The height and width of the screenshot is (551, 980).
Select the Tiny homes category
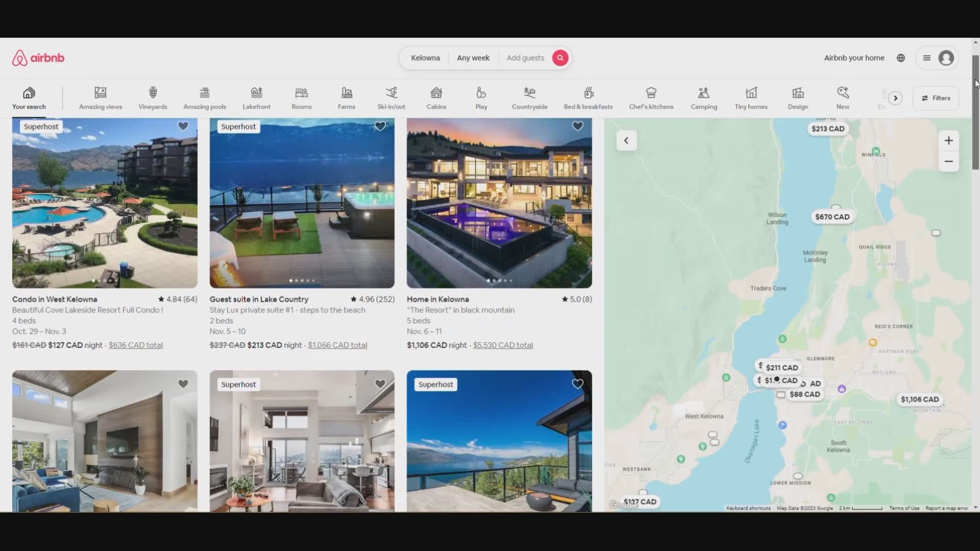point(751,97)
